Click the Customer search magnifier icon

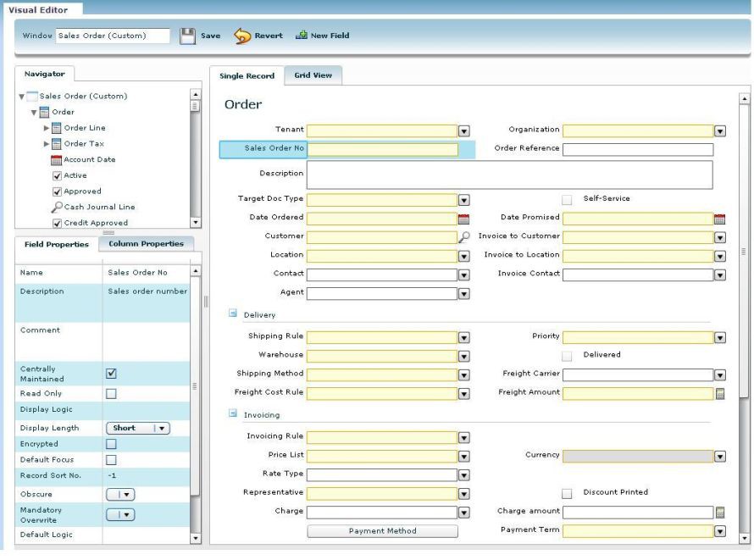click(463, 237)
